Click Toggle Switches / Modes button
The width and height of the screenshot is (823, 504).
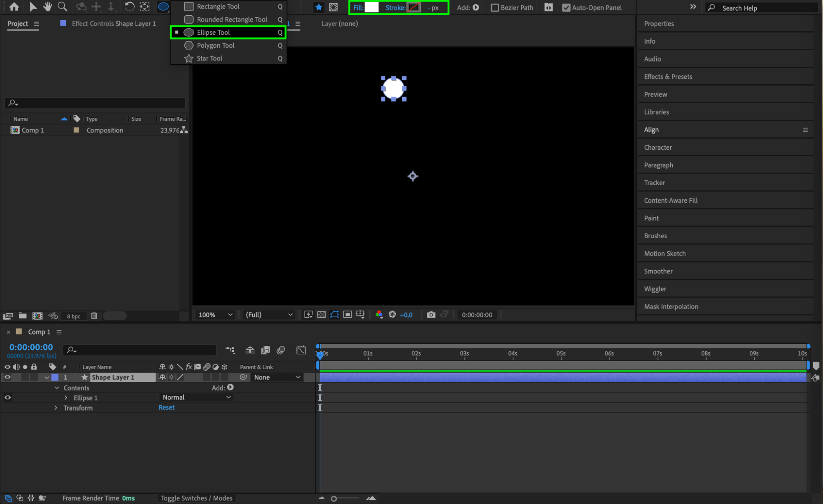click(x=196, y=498)
